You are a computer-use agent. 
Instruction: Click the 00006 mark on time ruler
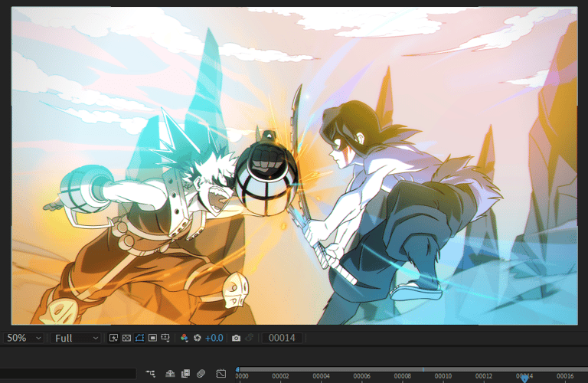(x=362, y=376)
